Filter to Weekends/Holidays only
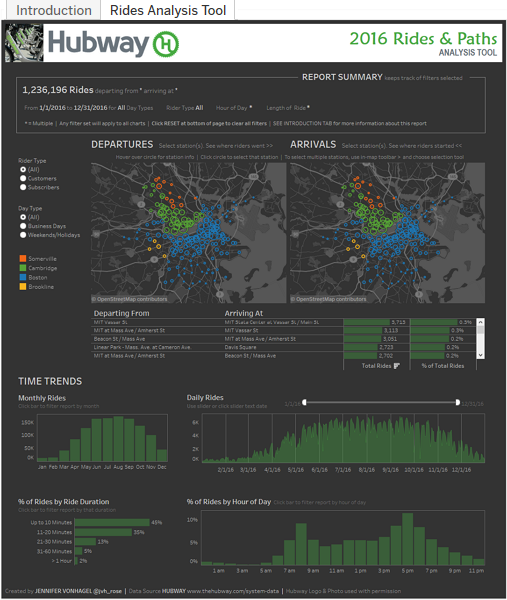This screenshot has height=600, width=507. tap(23, 235)
